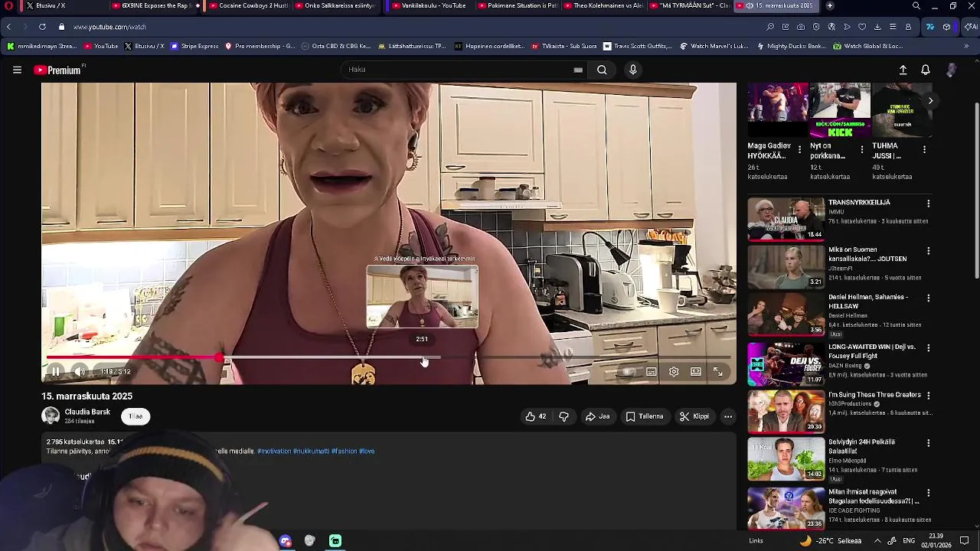This screenshot has width=980, height=551.
Task: Click the #fashion hashtag in the description
Action: coord(344,451)
